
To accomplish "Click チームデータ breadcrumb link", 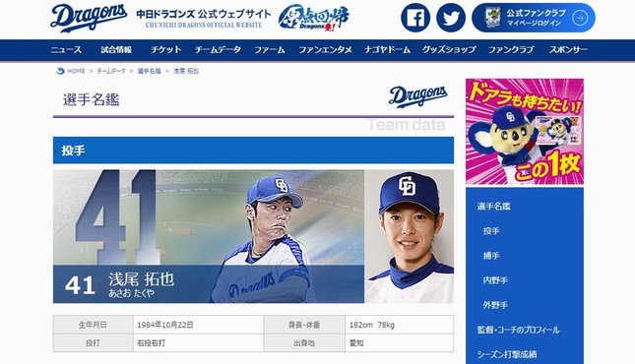I will tap(111, 71).
